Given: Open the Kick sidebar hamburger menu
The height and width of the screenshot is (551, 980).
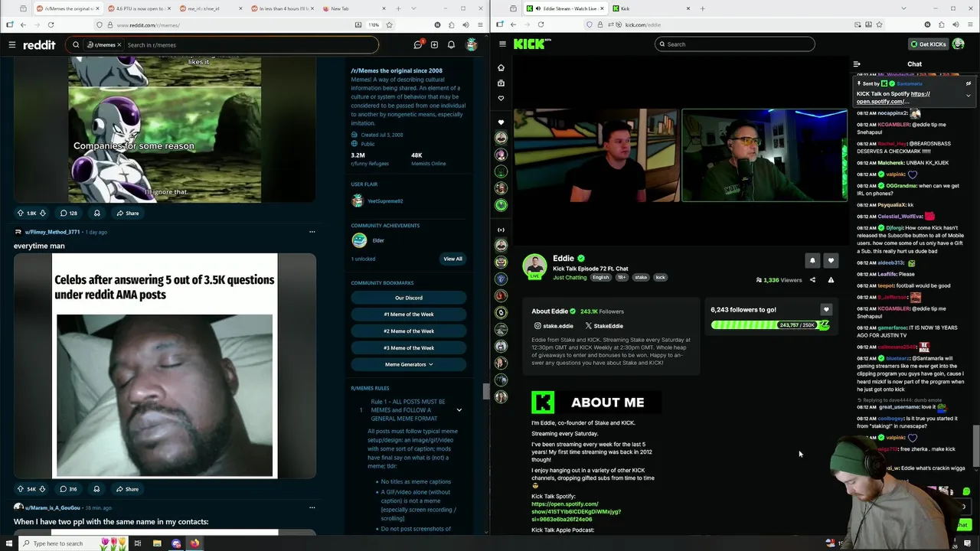Looking at the screenshot, I should (x=502, y=44).
